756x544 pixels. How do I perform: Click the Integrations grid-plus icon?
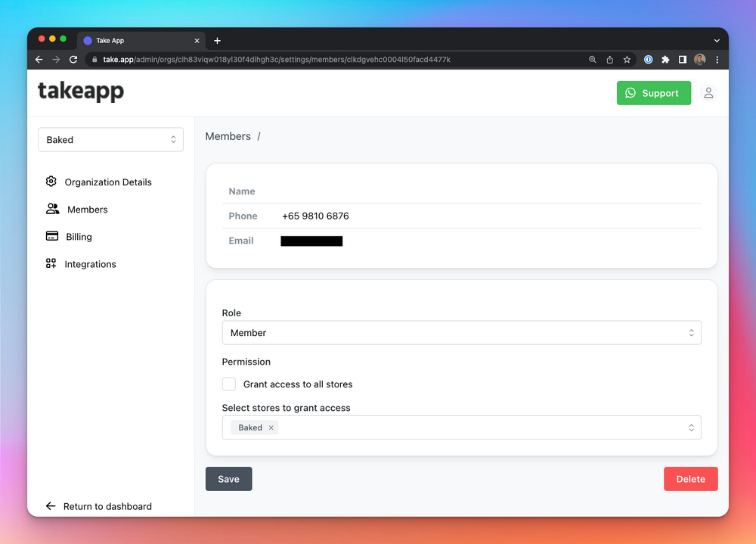[51, 263]
